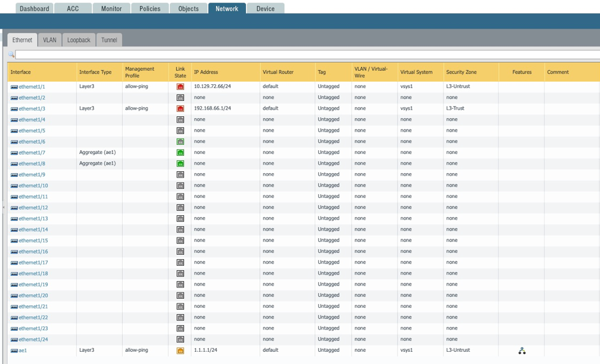
Task: Click the search magnifier icon above table
Action: [x=12, y=55]
